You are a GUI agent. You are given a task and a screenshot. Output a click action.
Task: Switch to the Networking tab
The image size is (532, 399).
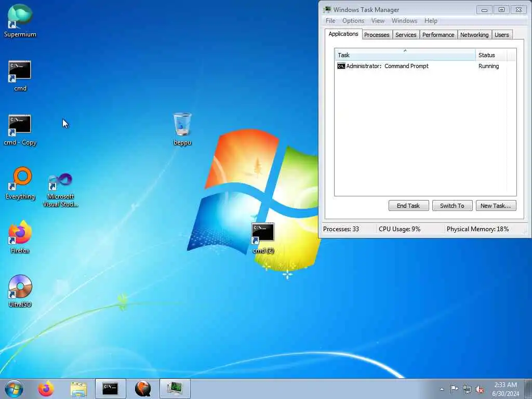click(x=474, y=35)
